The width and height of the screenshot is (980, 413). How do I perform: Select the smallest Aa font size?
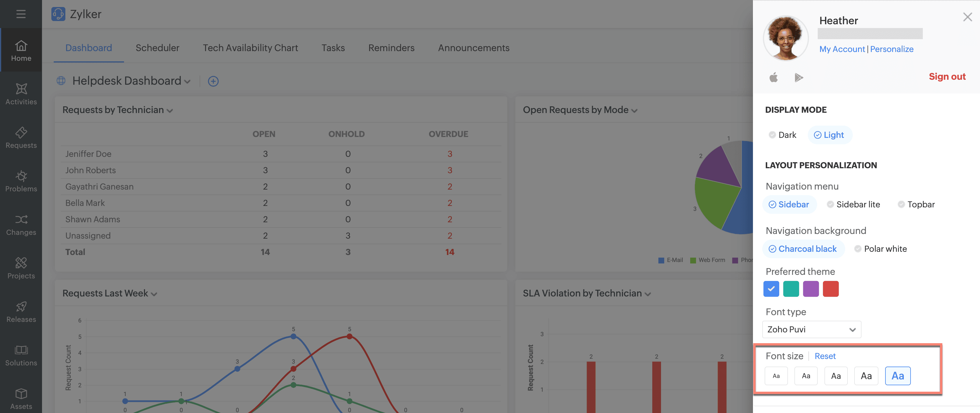(776, 376)
